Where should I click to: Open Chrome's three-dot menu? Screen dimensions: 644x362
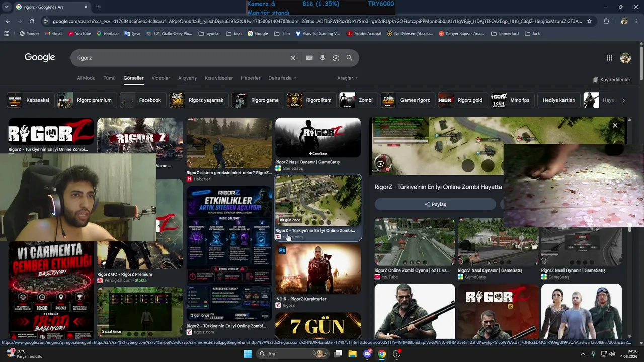tap(636, 21)
